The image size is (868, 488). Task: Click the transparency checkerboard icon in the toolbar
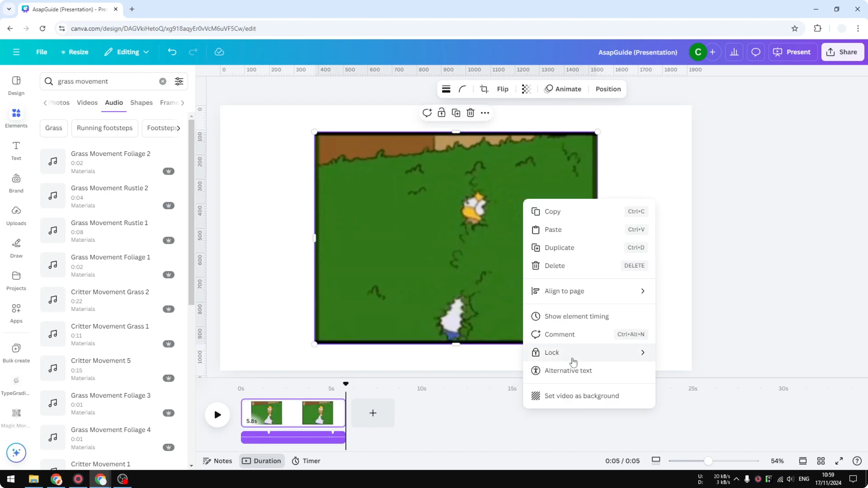point(526,89)
